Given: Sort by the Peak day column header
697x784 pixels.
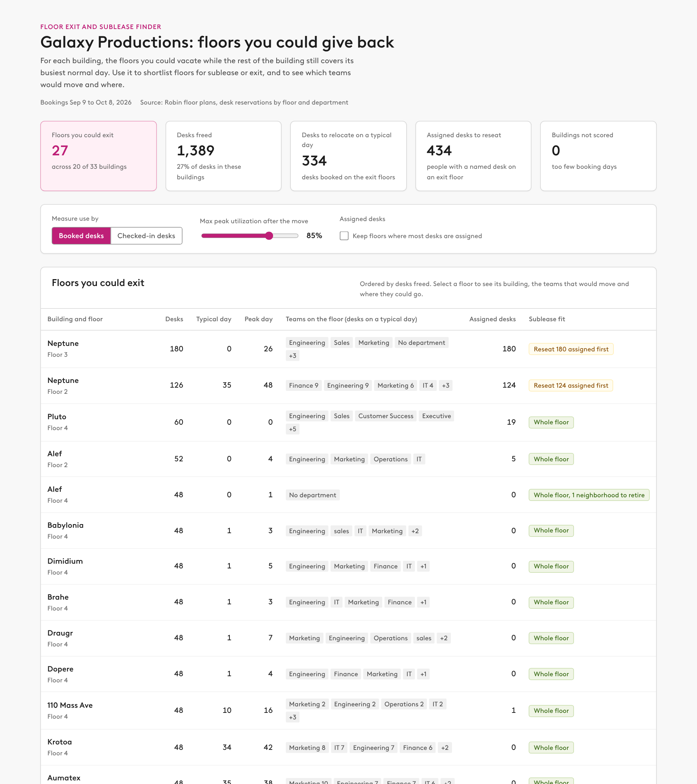Looking at the screenshot, I should point(258,319).
